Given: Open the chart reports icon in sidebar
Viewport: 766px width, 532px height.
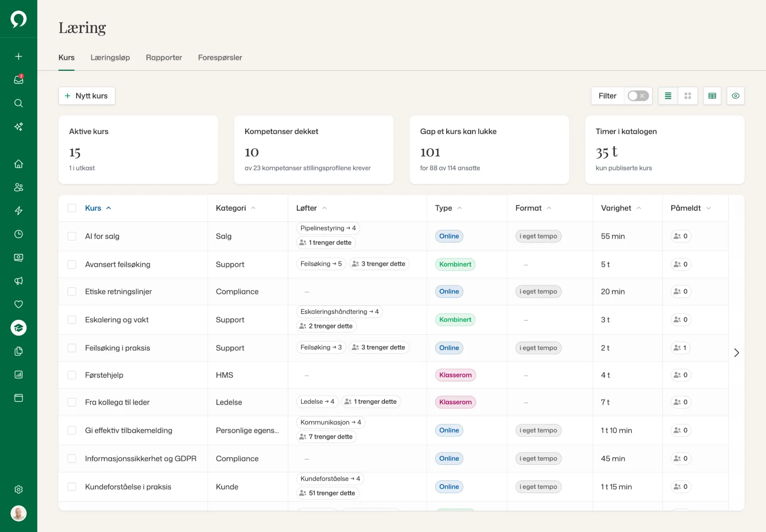Looking at the screenshot, I should tap(19, 374).
